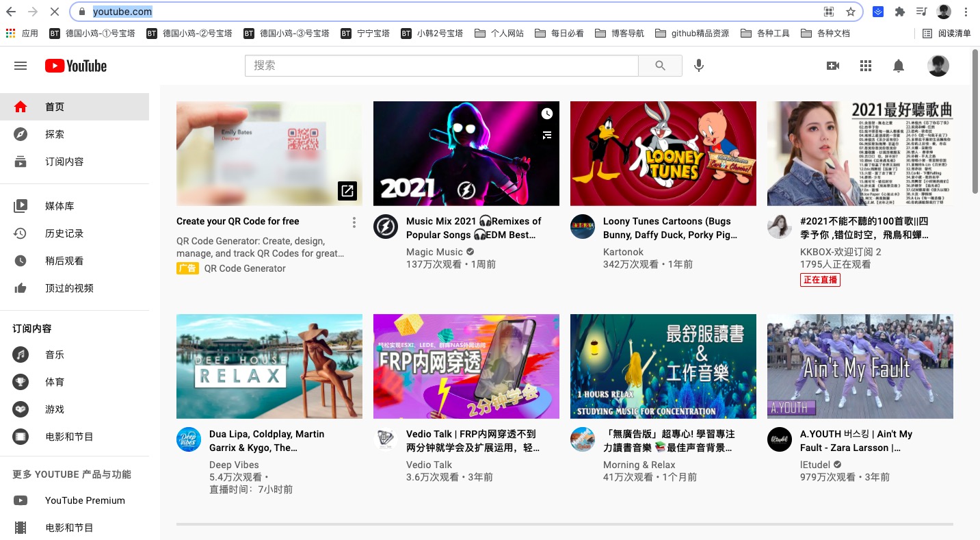
Task: Open 宁宁宝塔 bookmark
Action: [365, 33]
